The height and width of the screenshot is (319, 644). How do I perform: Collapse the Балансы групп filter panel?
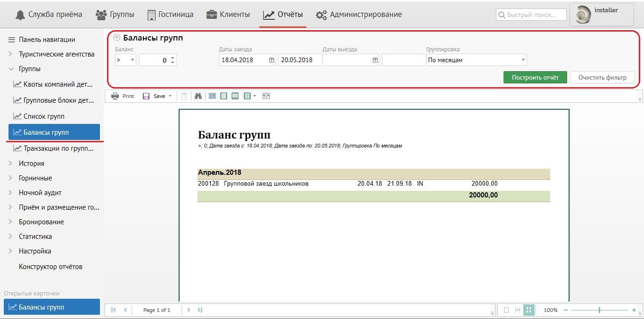(x=117, y=38)
